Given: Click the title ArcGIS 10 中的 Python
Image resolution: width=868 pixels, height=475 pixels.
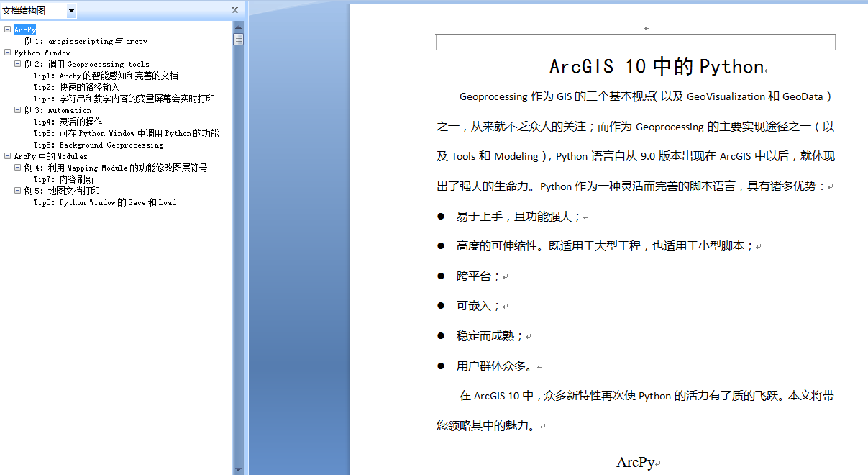Looking at the screenshot, I should 657,66.
